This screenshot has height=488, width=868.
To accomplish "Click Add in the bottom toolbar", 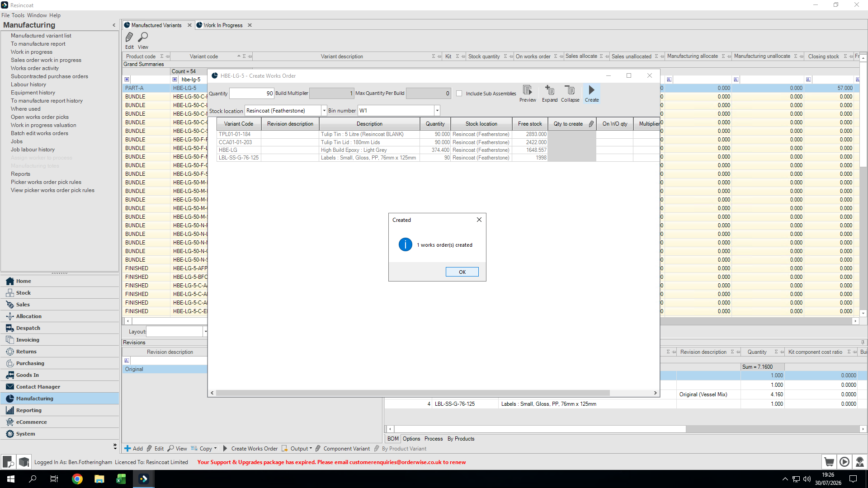I will point(133,449).
